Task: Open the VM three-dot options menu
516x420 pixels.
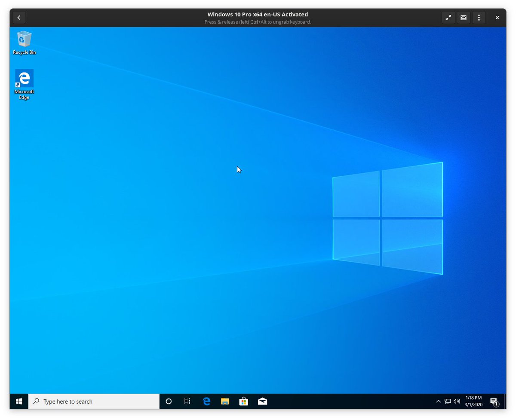Action: coord(479,18)
